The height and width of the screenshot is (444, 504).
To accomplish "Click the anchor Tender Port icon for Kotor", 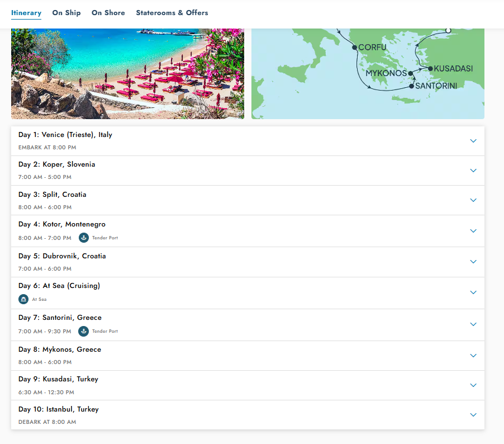I will tap(84, 238).
